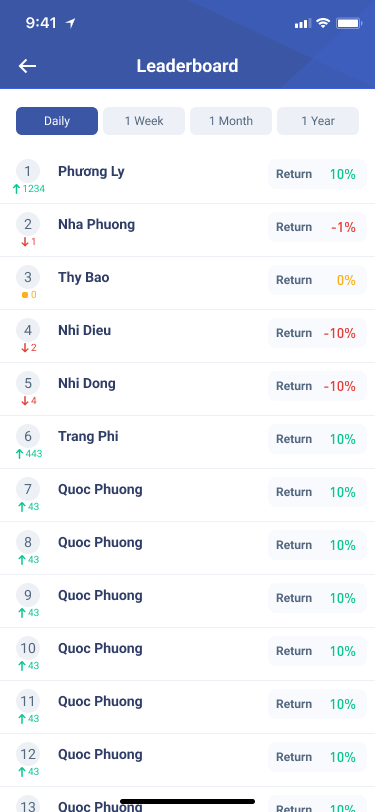Switch to the 1 Month tab
The width and height of the screenshot is (375, 812).
(231, 121)
